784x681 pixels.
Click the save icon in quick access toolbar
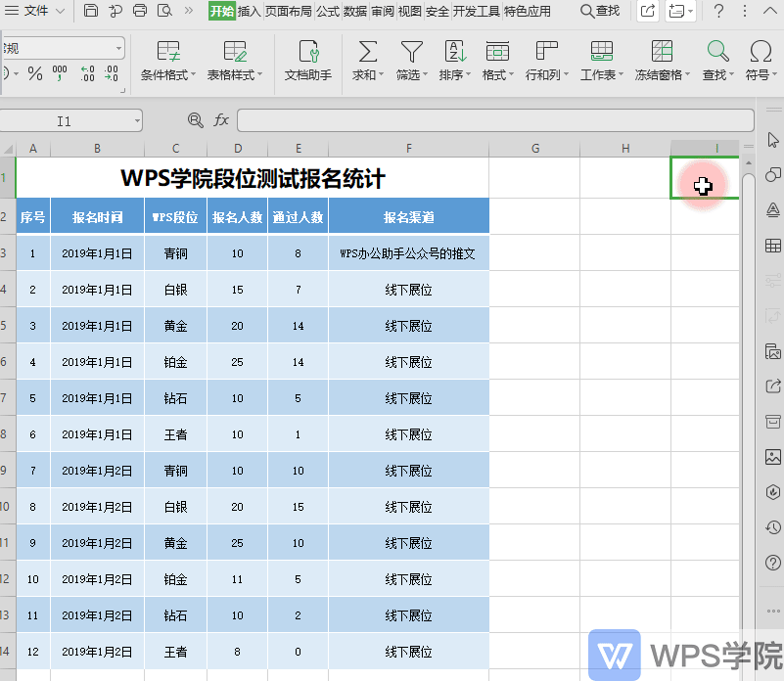click(90, 11)
